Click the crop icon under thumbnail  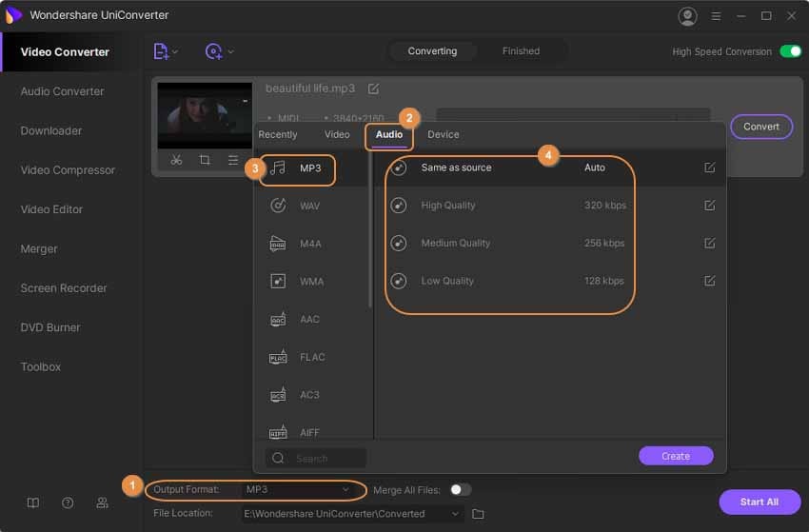tap(205, 160)
